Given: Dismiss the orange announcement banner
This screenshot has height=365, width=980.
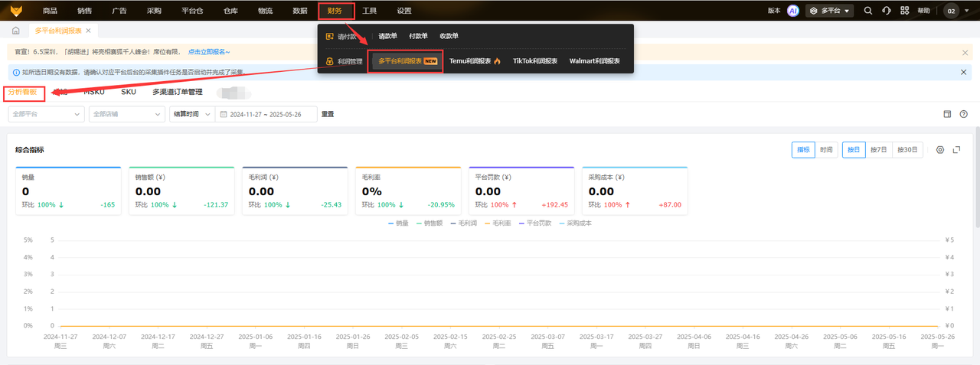Looking at the screenshot, I should click(x=965, y=52).
